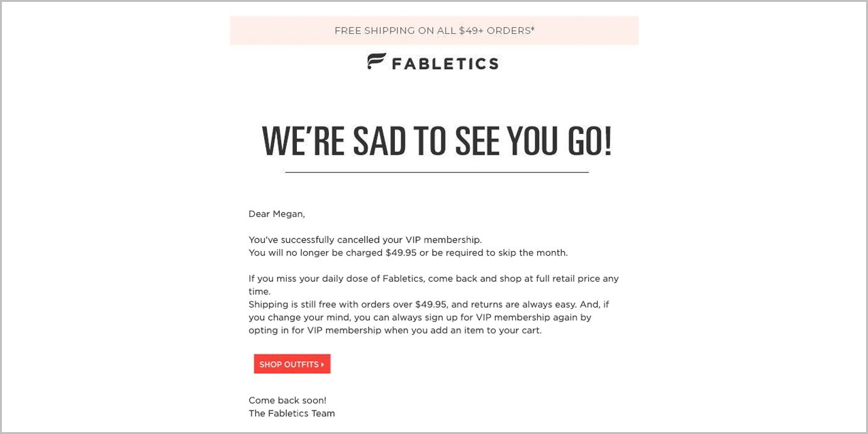Click the 'opting in for VIP membership' line
The image size is (868, 434).
[x=394, y=330]
